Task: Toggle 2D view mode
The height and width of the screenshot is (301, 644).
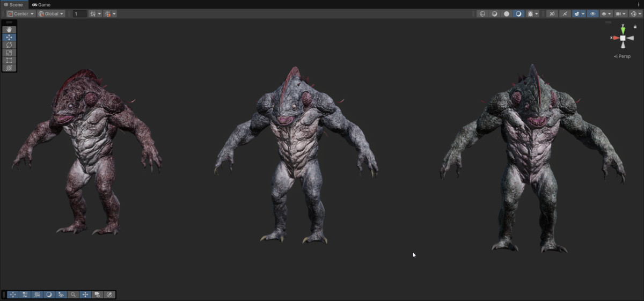Action: point(552,13)
